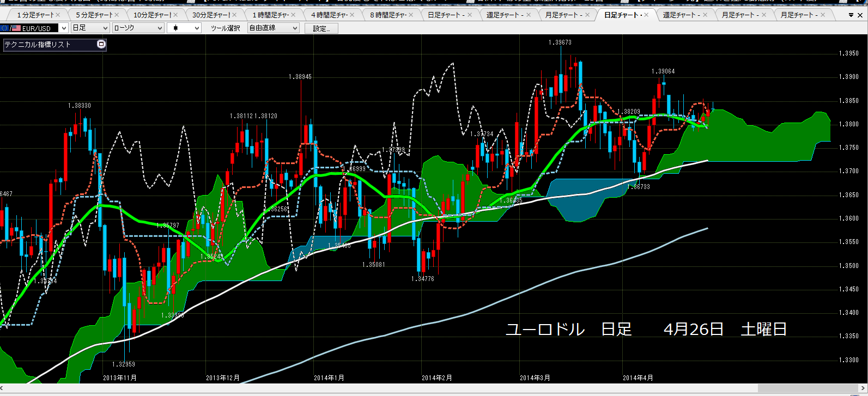Viewport: 868px width, 396px height.
Task: Click the 1.38945 price label
Action: tap(300, 77)
